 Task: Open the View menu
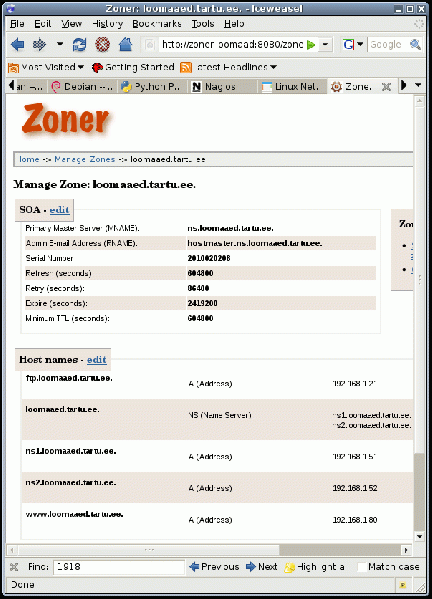(71, 24)
